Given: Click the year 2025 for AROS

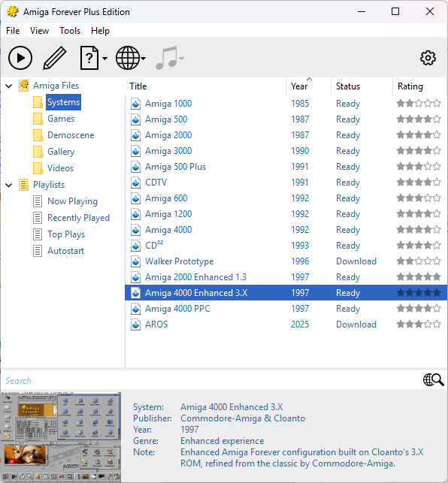Looking at the screenshot, I should coord(300,325).
